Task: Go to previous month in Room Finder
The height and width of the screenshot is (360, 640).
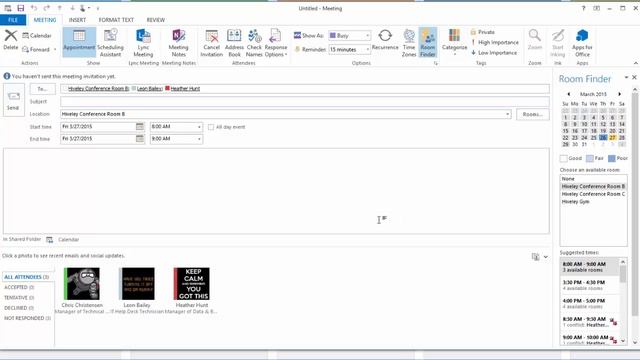Action: (569, 94)
